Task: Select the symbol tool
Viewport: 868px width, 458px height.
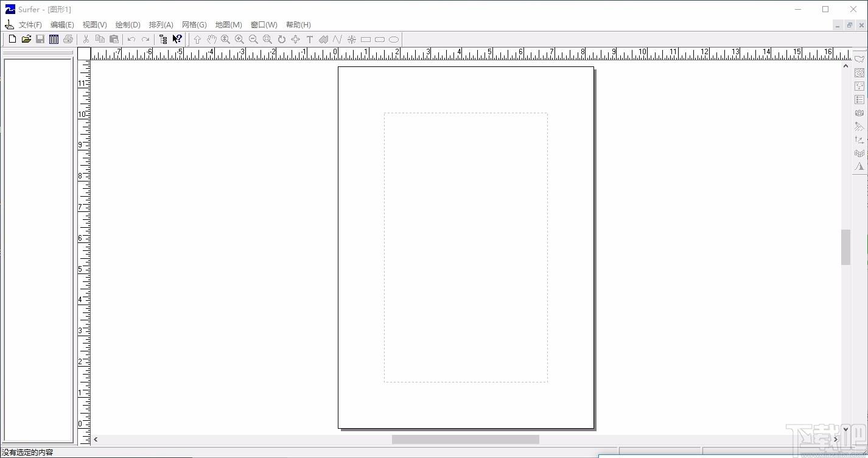Action: coord(352,39)
